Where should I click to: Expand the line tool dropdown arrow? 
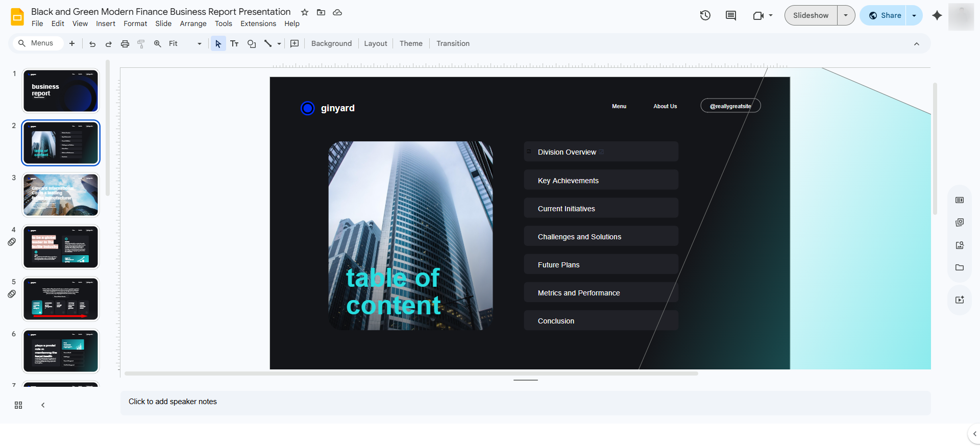point(279,44)
